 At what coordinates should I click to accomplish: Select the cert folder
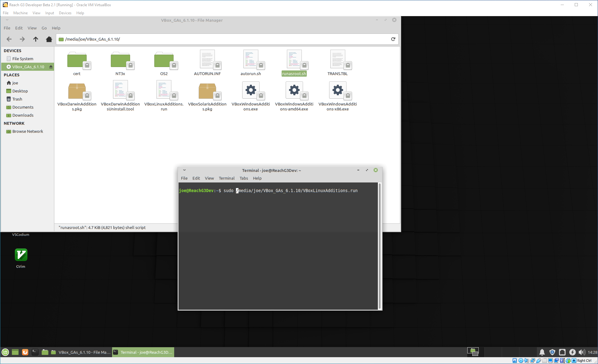click(77, 64)
